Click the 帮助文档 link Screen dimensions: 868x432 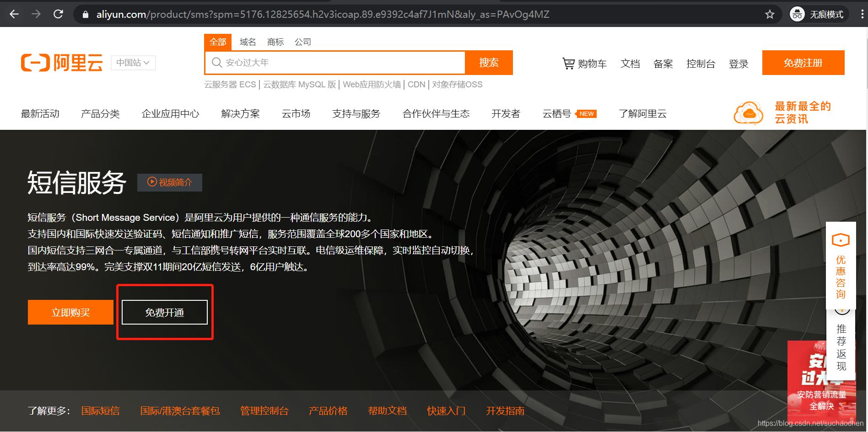pos(387,411)
